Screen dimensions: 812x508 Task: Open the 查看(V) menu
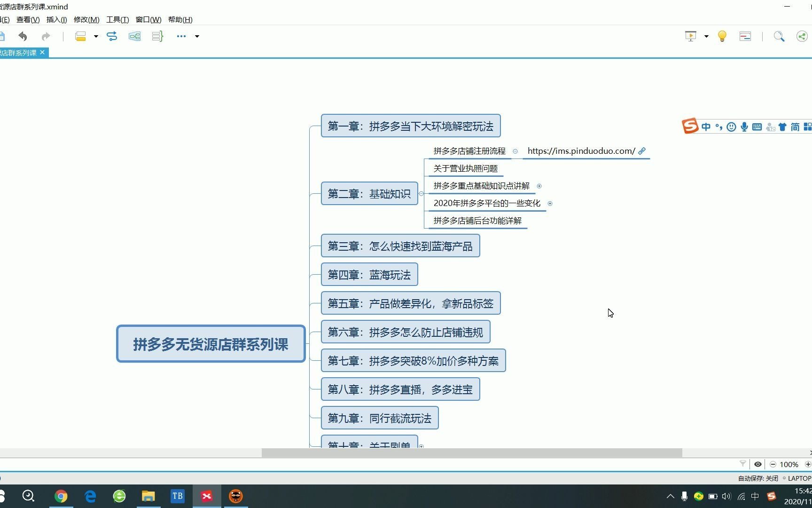point(28,19)
